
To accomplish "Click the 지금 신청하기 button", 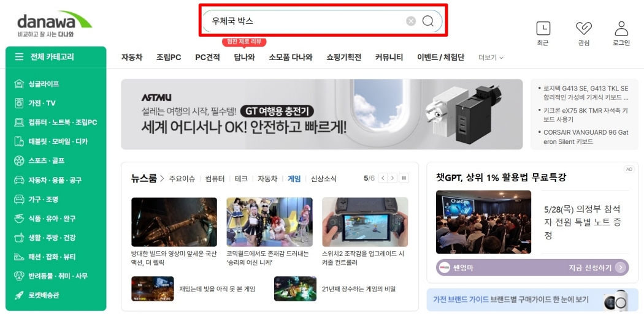I will pos(598,268).
